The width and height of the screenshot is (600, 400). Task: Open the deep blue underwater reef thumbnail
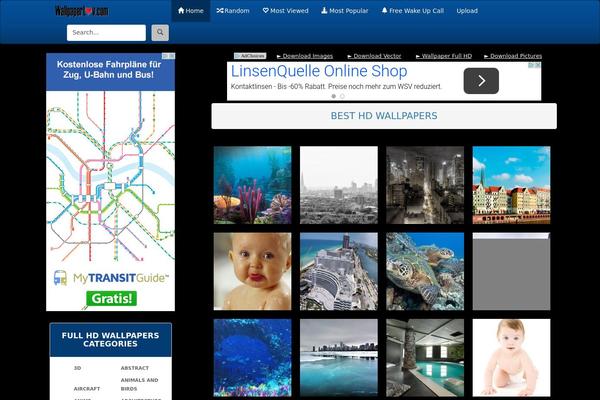click(253, 358)
